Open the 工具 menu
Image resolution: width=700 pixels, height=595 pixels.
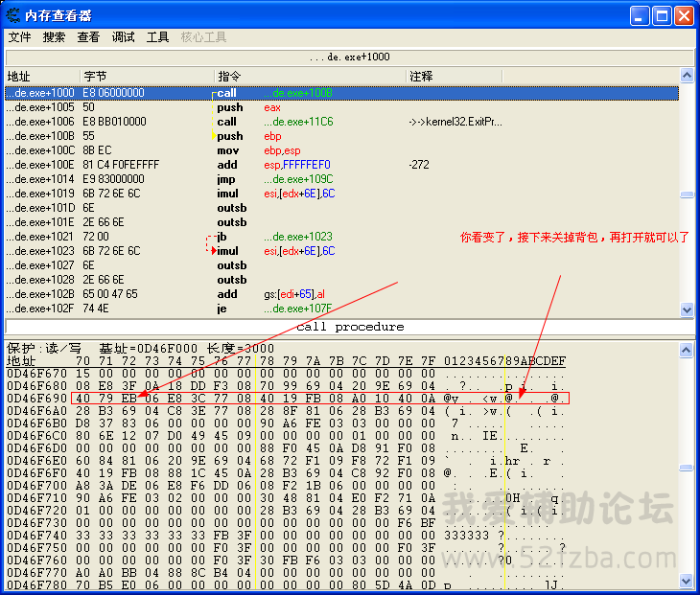(157, 37)
